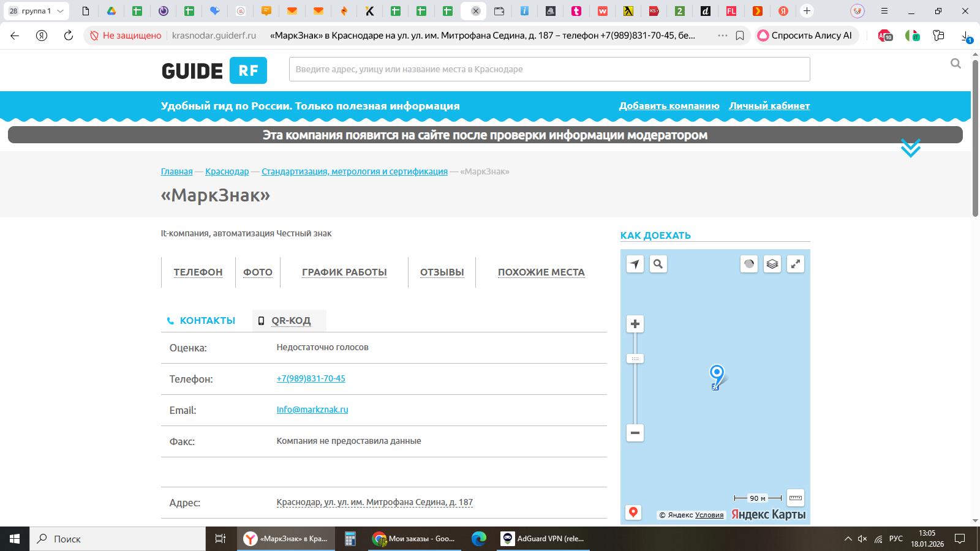
Task: Open the browser hamburger menu
Action: (x=884, y=11)
